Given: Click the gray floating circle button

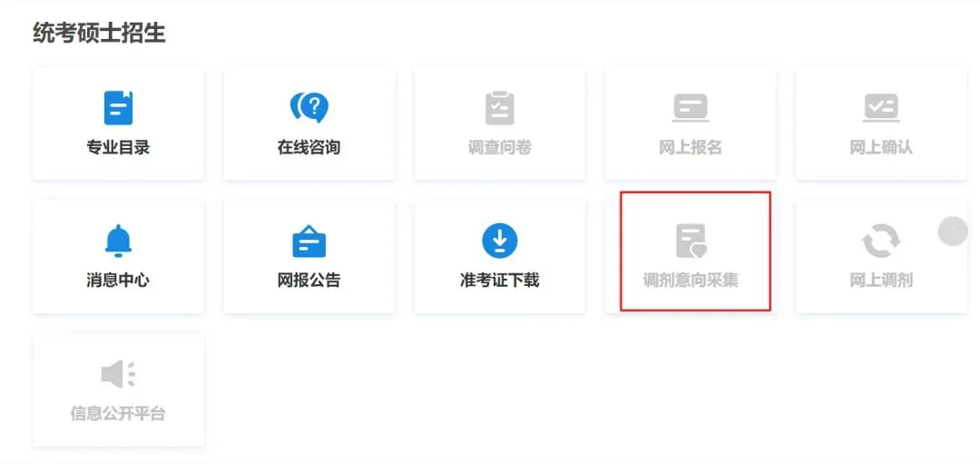Looking at the screenshot, I should [953, 231].
